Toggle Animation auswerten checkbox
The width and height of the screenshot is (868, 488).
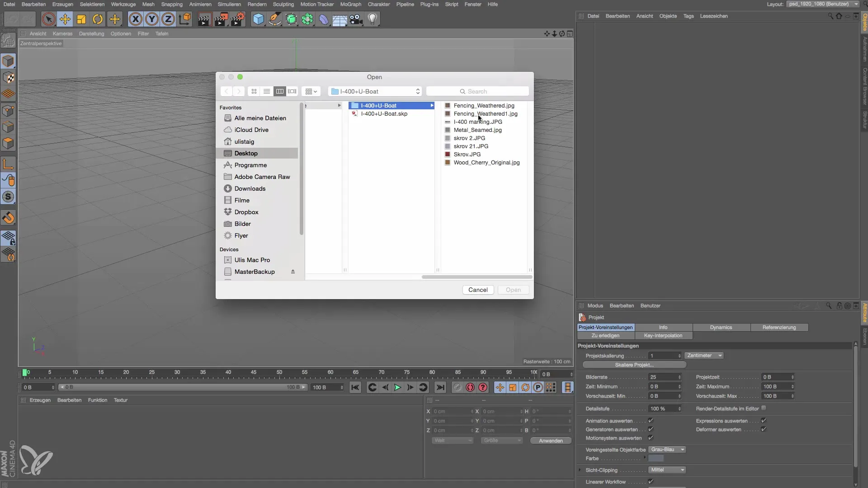(651, 421)
